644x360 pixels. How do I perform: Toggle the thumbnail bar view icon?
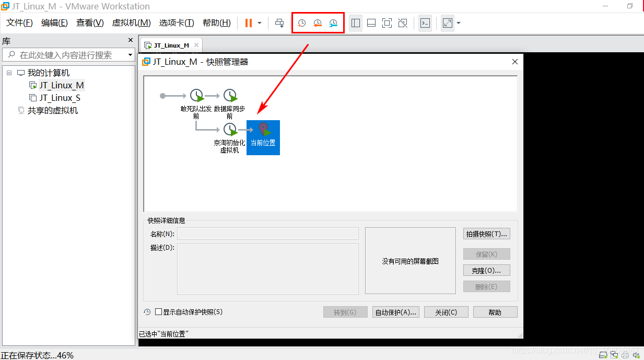(x=371, y=23)
